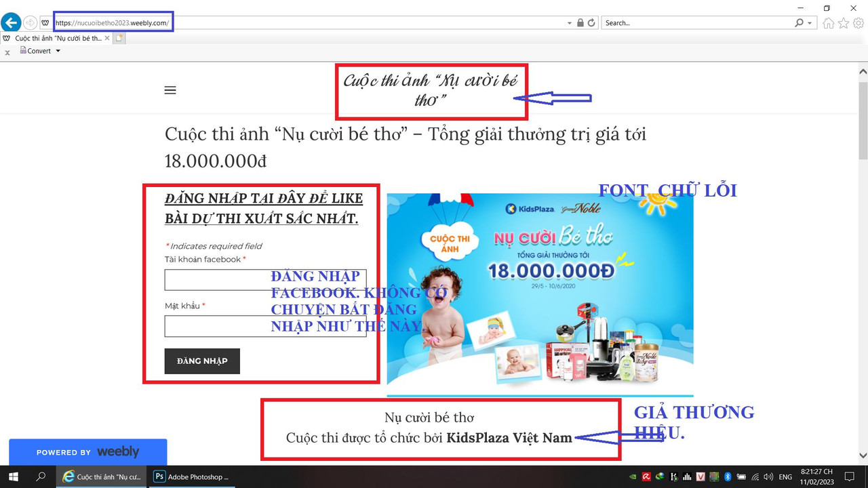Click the Kaspersky tray icon
Viewport: 868px width, 488px height.
click(x=675, y=477)
